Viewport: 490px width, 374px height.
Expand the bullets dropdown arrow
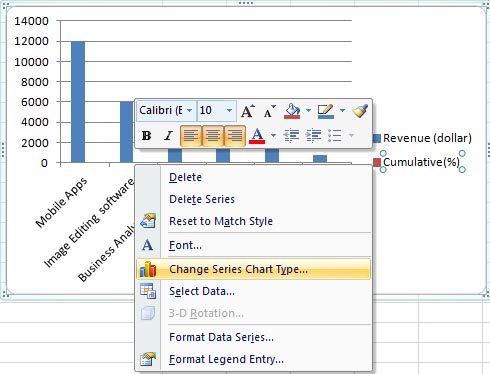pyautogui.click(x=351, y=135)
